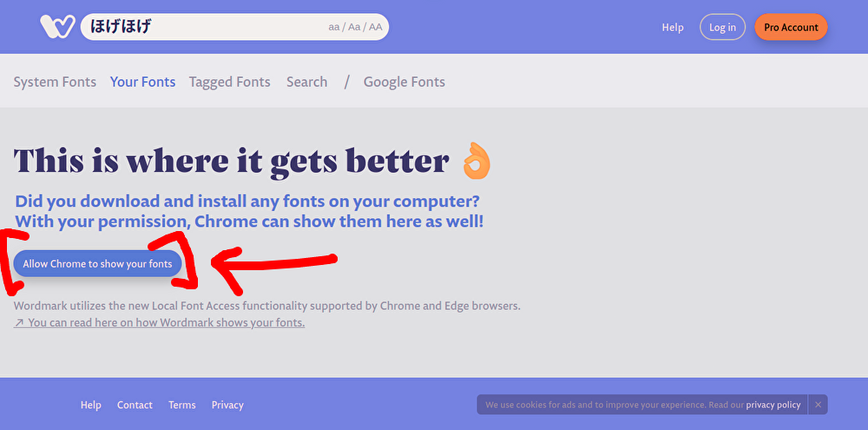The image size is (868, 430).
Task: Click the OK hand emoji
Action: [477, 162]
